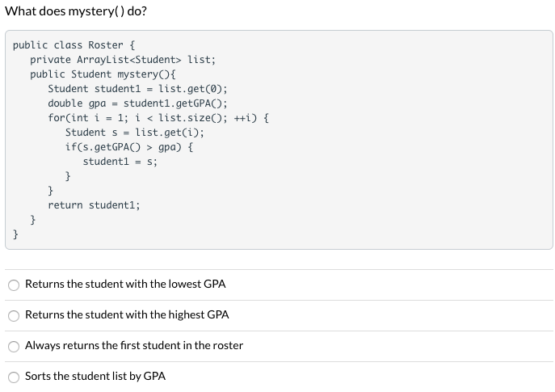This screenshot has width=555, height=392.
Task: Click the 'private ArrayList<Student> list;' line
Action: [123, 60]
